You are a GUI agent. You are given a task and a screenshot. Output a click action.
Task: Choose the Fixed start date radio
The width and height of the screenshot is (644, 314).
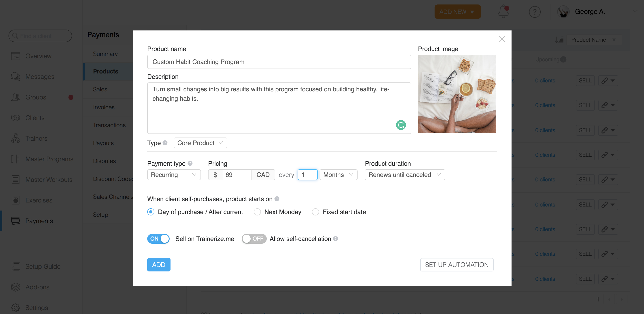tap(315, 212)
